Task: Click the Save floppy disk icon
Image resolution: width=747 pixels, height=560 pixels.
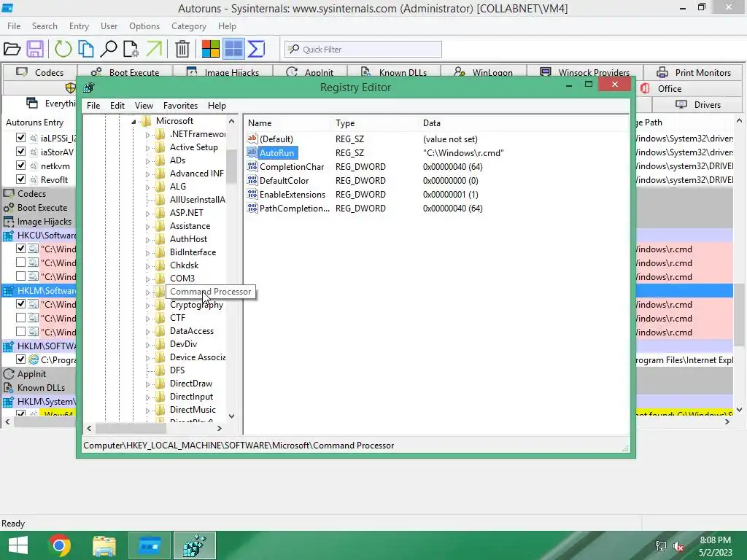Action: [x=35, y=49]
